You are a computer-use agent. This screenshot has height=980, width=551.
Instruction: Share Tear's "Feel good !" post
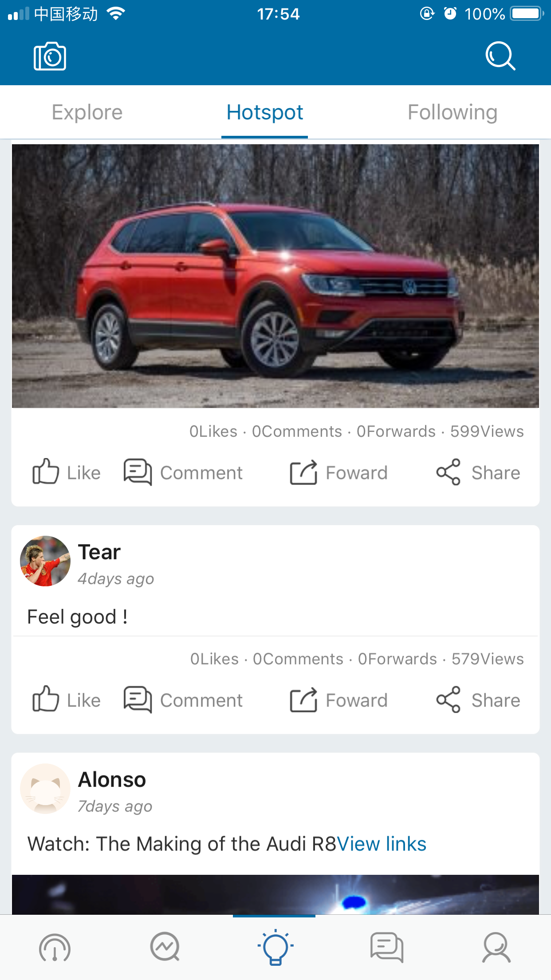coord(478,700)
